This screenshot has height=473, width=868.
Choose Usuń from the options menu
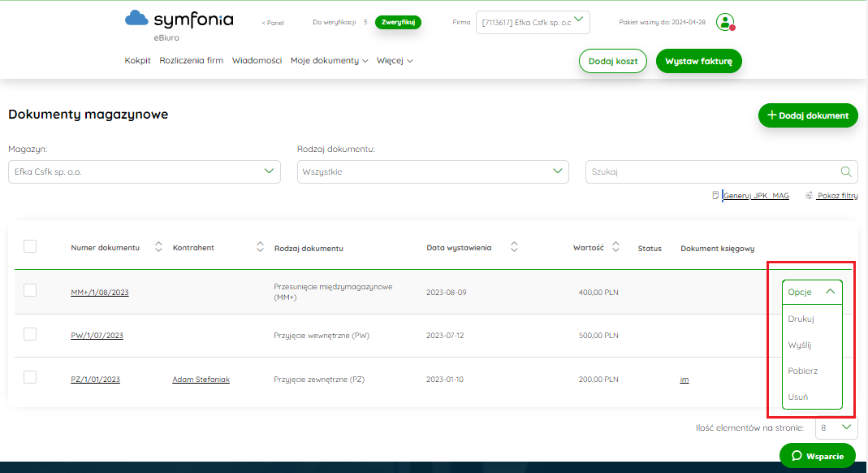797,397
